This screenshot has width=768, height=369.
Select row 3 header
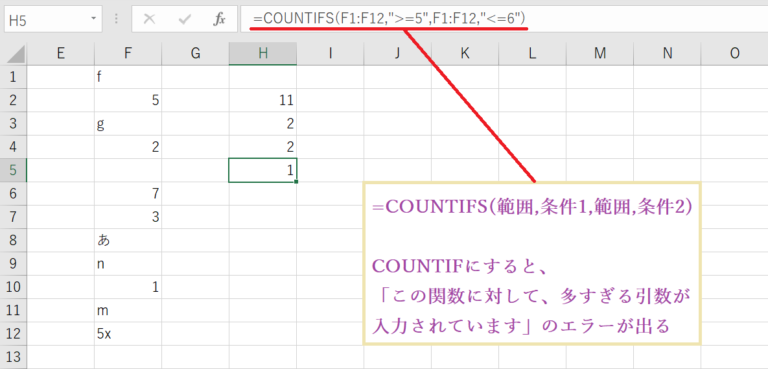click(x=13, y=124)
